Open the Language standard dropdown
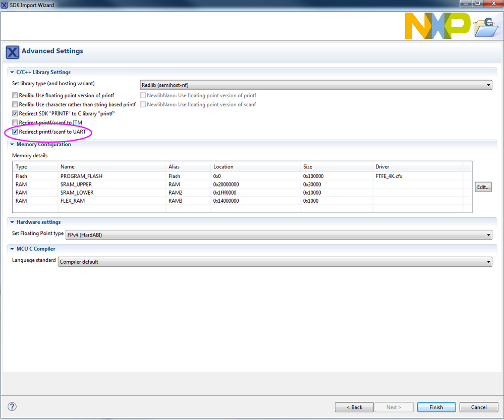Viewport: 504px width, 420px height. [275, 262]
